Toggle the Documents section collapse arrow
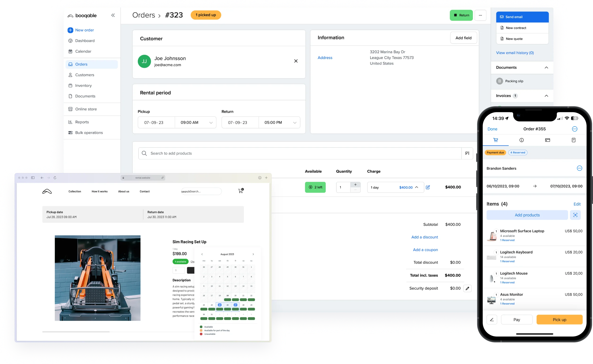The height and width of the screenshot is (364, 593). [546, 67]
